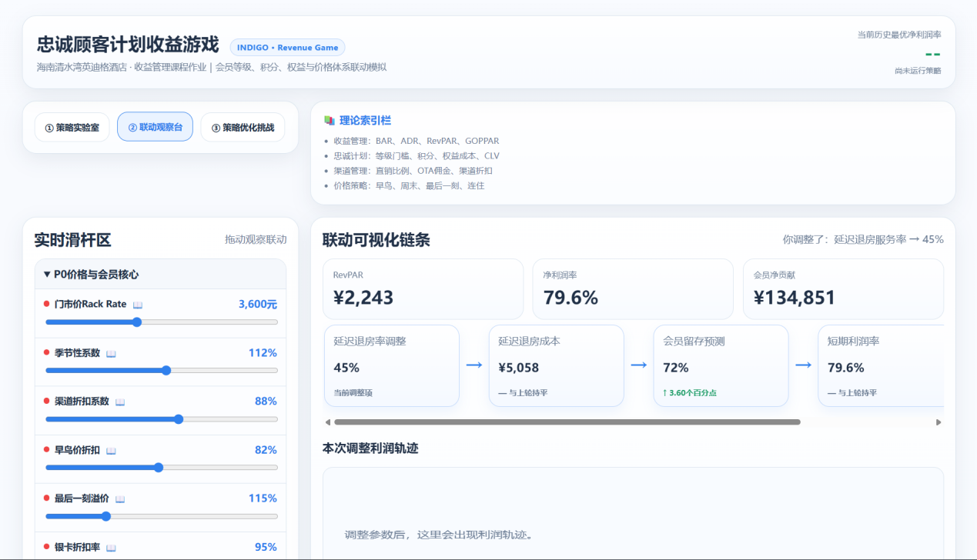Image resolution: width=977 pixels, height=560 pixels.
Task: Click the horizontal chain scrollbar thumb
Action: 567,422
